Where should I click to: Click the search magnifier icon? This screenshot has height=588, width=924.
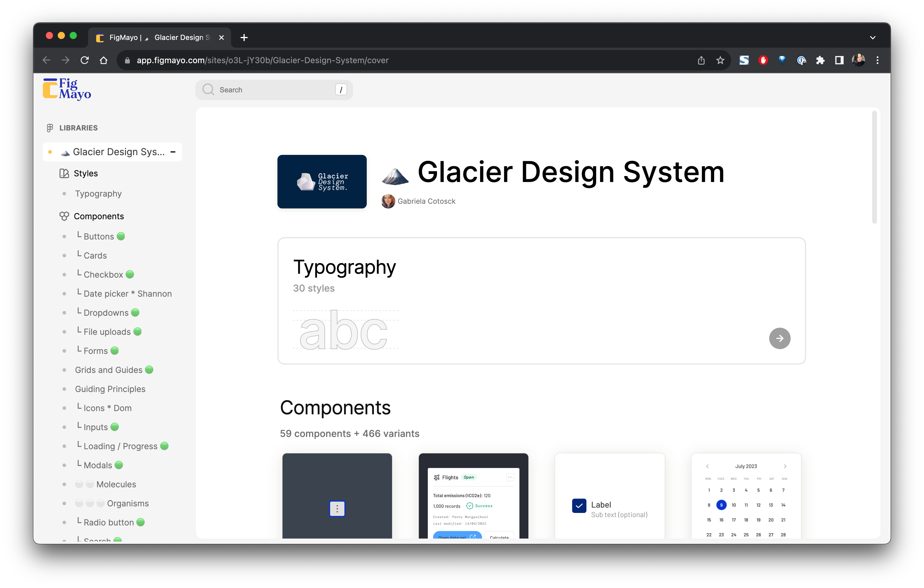[208, 89]
